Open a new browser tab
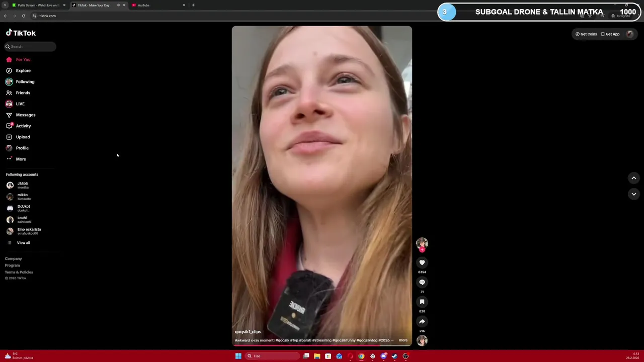 pos(193,5)
